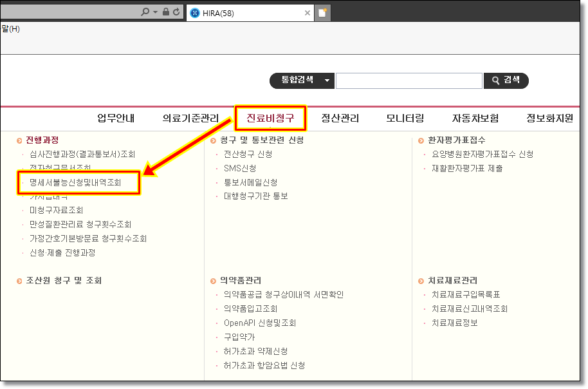The height and width of the screenshot is (389, 588).
Task: Click the bullet icon beside 치료재료관리 heading
Action: point(421,281)
